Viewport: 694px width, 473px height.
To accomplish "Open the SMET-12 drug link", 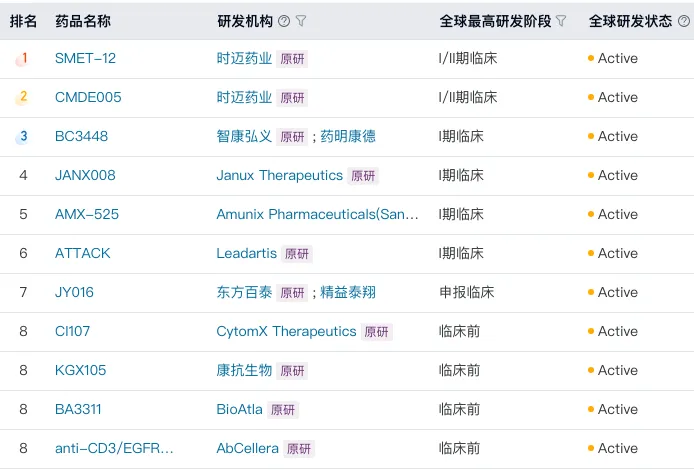I will (85, 59).
